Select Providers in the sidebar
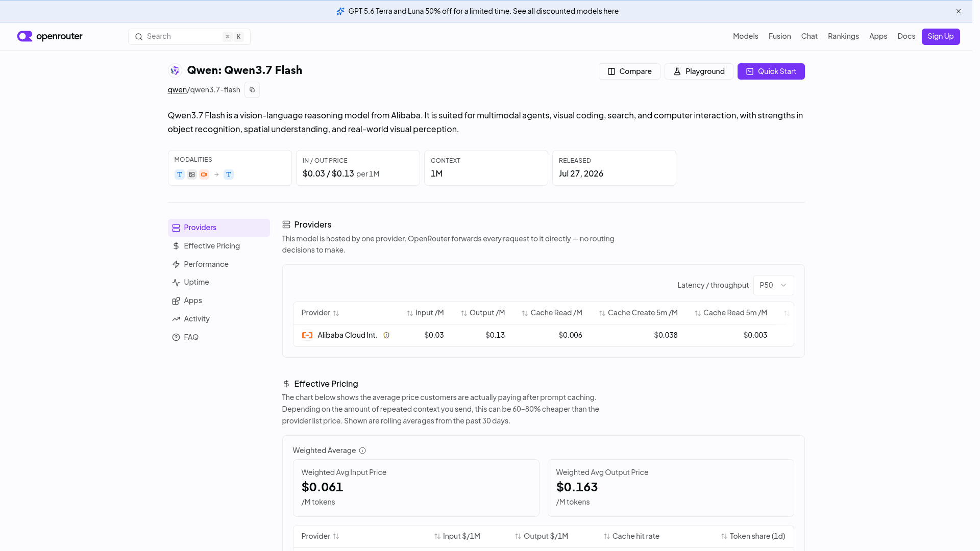The height and width of the screenshot is (551, 980). click(x=218, y=228)
